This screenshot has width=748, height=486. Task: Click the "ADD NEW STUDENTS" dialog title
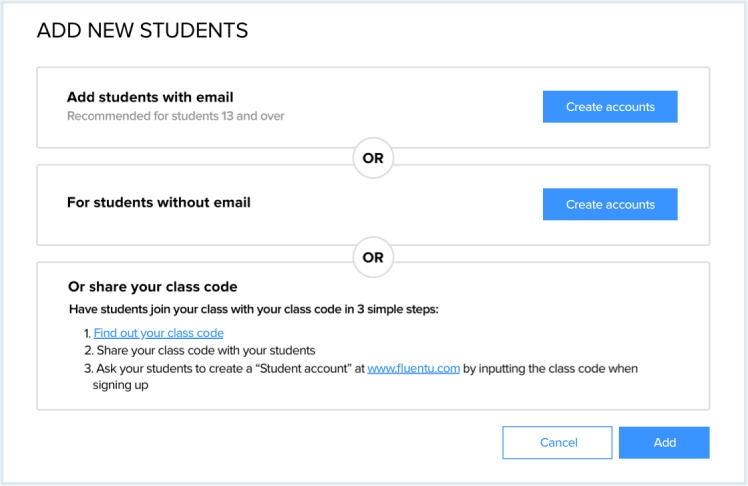142,31
